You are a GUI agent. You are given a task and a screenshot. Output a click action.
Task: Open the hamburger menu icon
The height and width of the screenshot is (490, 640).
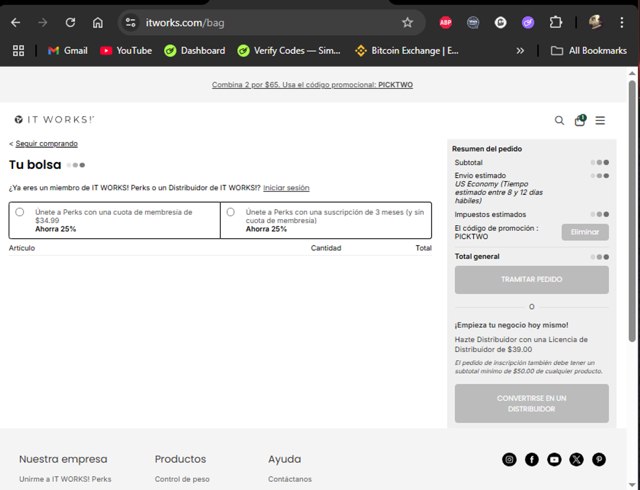[x=600, y=120]
